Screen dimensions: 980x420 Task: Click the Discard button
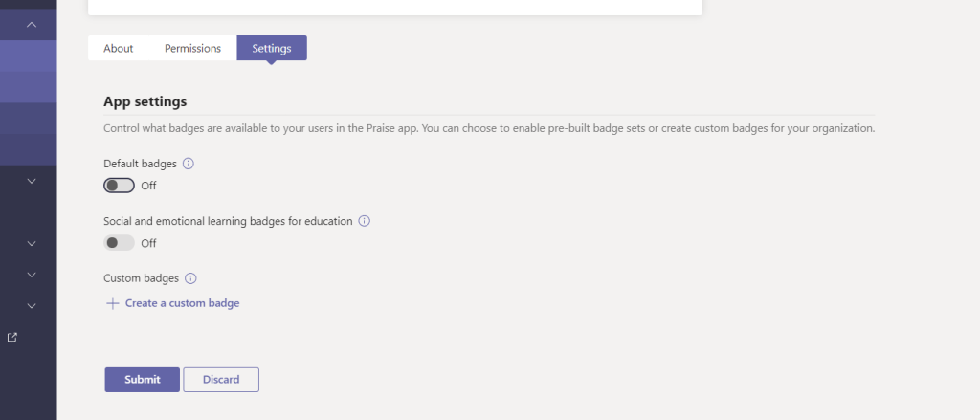221,380
